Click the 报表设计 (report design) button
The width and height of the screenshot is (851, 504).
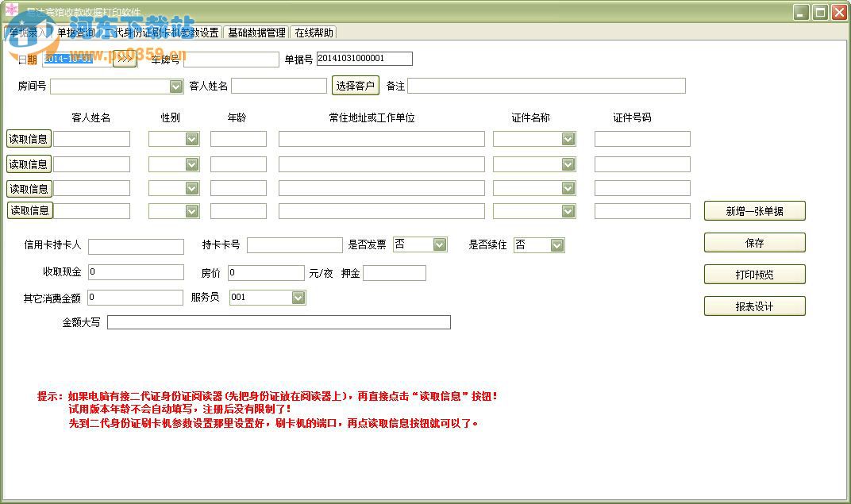[753, 306]
